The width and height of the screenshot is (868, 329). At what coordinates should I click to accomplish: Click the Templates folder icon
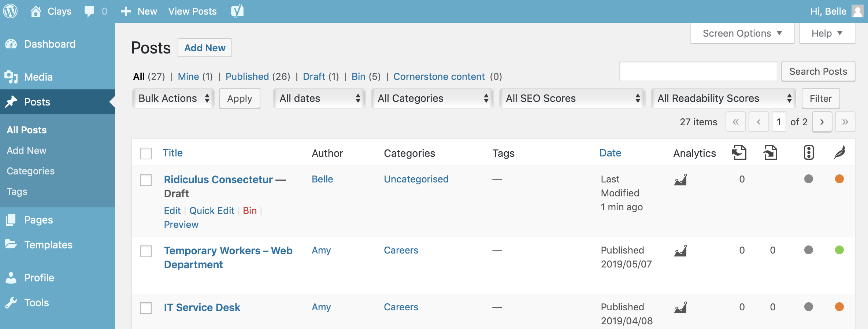tap(11, 244)
